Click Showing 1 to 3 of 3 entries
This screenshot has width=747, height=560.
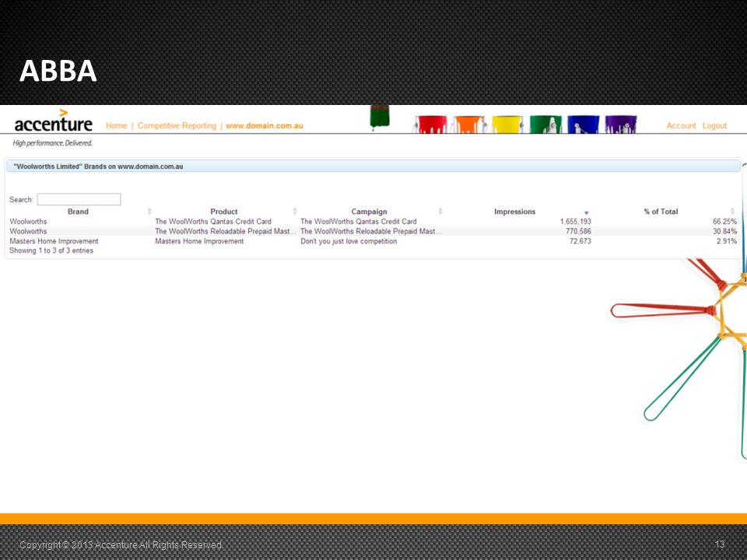click(x=51, y=250)
